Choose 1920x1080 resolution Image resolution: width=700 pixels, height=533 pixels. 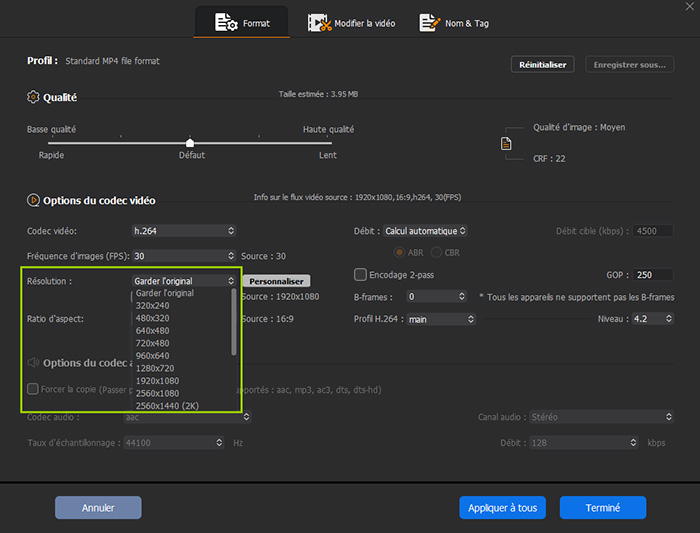(x=158, y=381)
